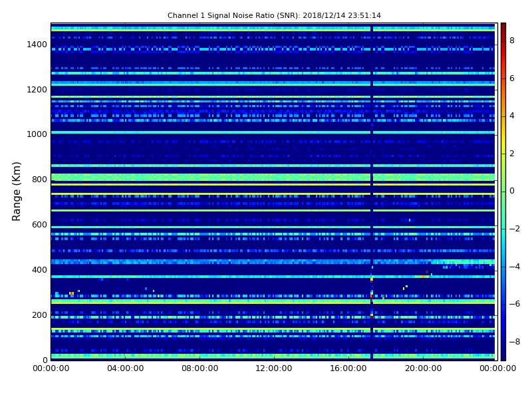This screenshot has width=532, height=399.
Task: Click the 1000 range tick label
Action: [x=37, y=134]
